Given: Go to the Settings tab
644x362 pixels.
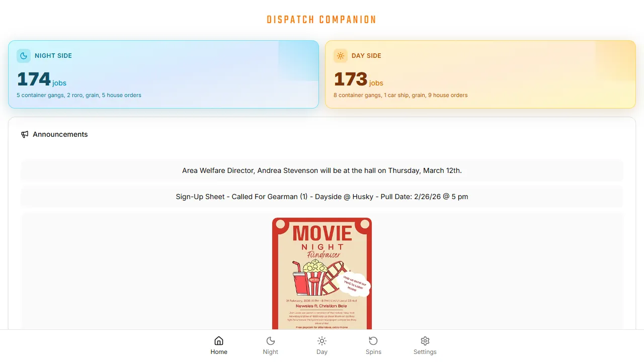Looking at the screenshot, I should click(425, 346).
